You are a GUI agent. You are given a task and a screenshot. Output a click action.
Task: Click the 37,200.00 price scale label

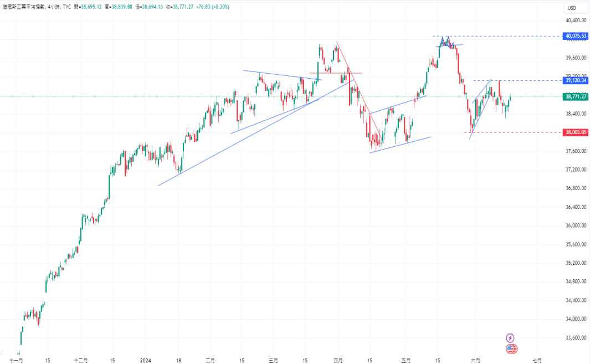[576, 170]
